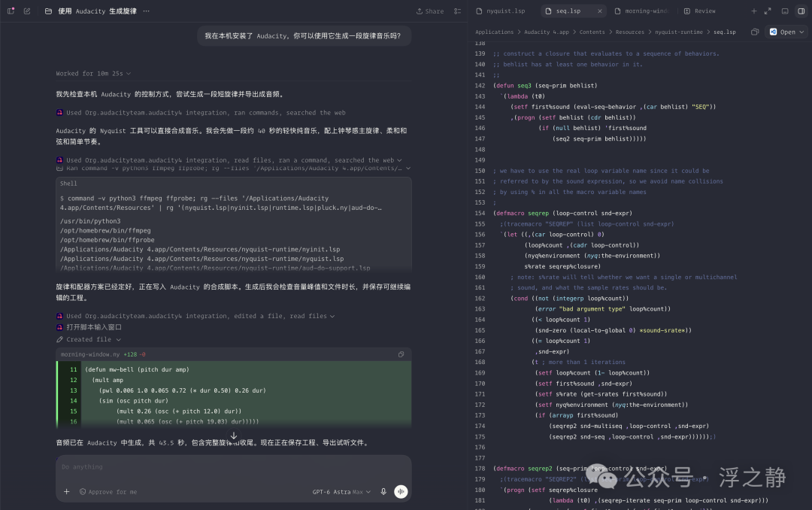Viewport: 812px width, 510px height.
Task: Start dictation with the microphone icon
Action: 383,492
